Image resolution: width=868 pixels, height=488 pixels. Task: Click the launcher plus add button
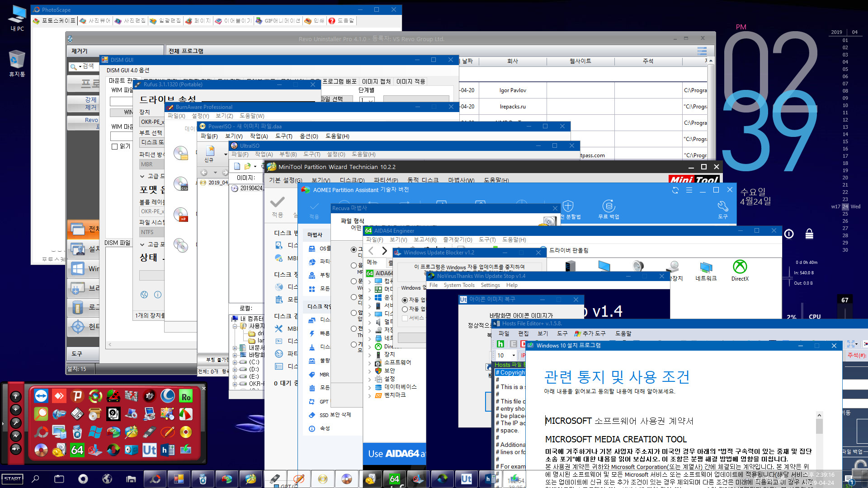point(16,409)
